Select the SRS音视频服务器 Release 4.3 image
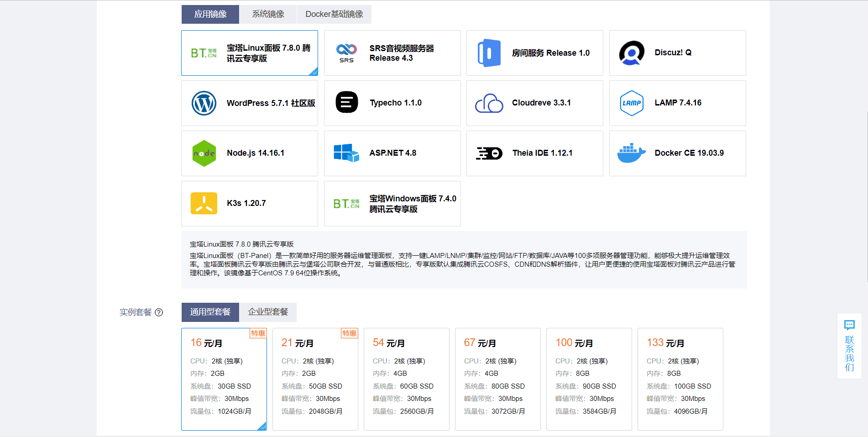The height and width of the screenshot is (437, 868). (392, 53)
